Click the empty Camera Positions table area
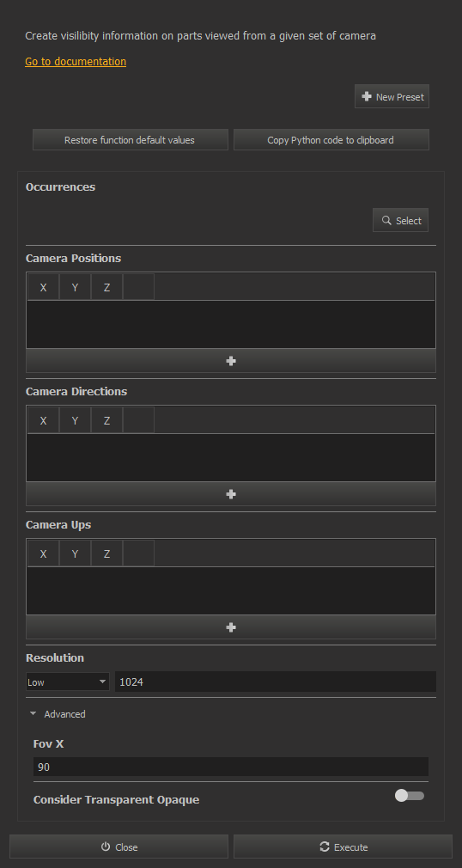462x868 pixels. click(231, 324)
